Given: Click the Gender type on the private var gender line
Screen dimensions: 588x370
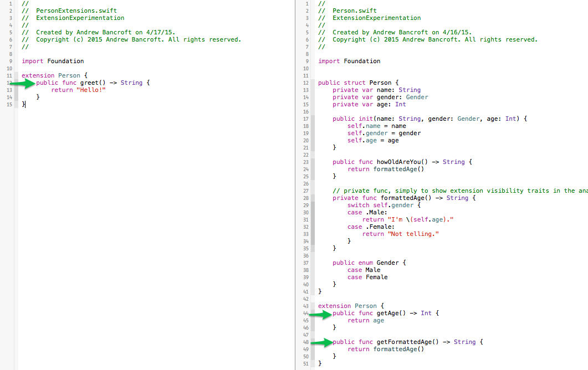Looking at the screenshot, I should tap(417, 97).
